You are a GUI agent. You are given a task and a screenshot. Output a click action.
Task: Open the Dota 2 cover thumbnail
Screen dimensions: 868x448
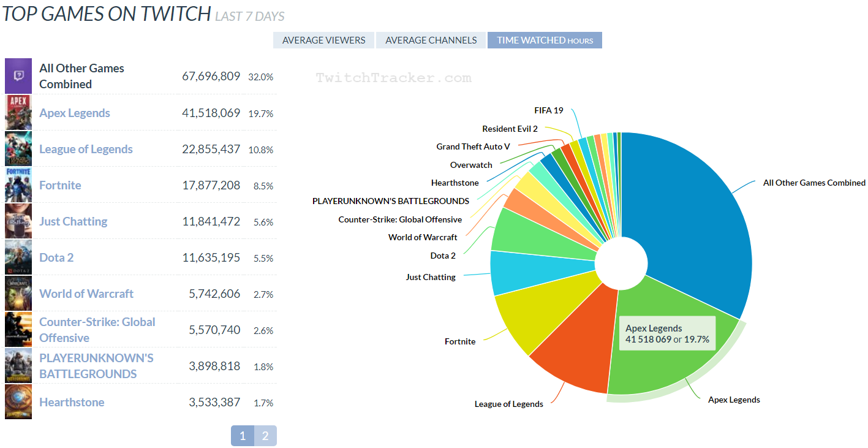(x=18, y=257)
